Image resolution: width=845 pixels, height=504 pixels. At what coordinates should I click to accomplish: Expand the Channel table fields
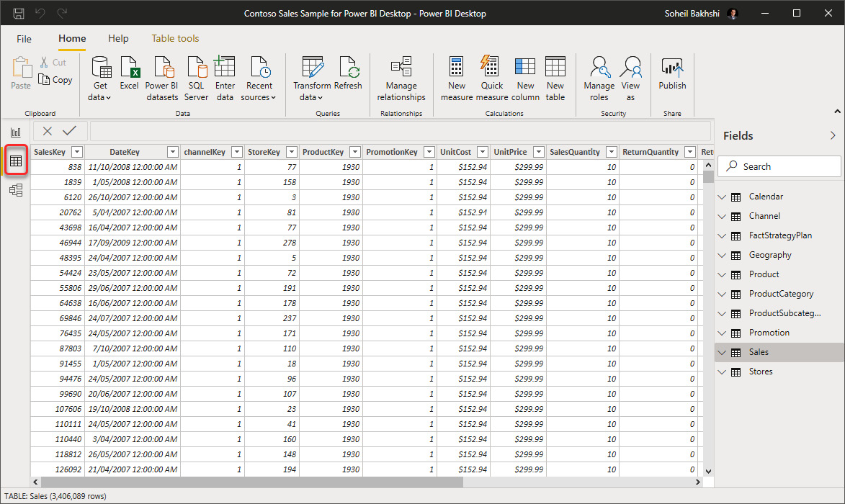pos(722,217)
